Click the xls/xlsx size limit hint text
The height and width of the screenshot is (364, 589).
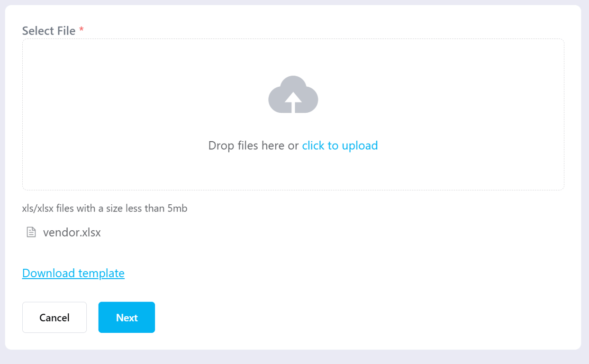point(105,208)
